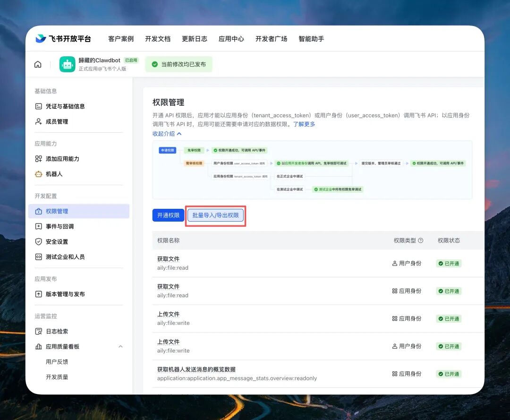Collapse the 应用质量看板 section
This screenshot has height=420, width=510.
coord(120,346)
